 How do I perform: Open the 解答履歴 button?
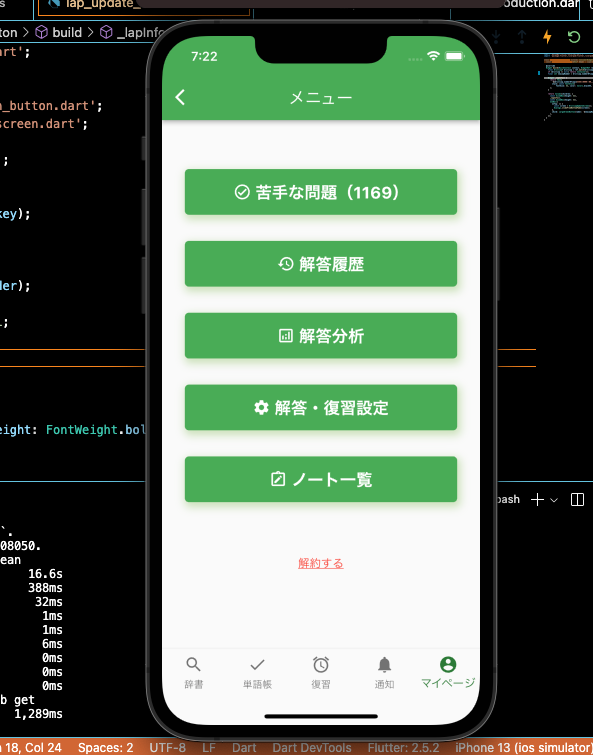click(x=321, y=264)
